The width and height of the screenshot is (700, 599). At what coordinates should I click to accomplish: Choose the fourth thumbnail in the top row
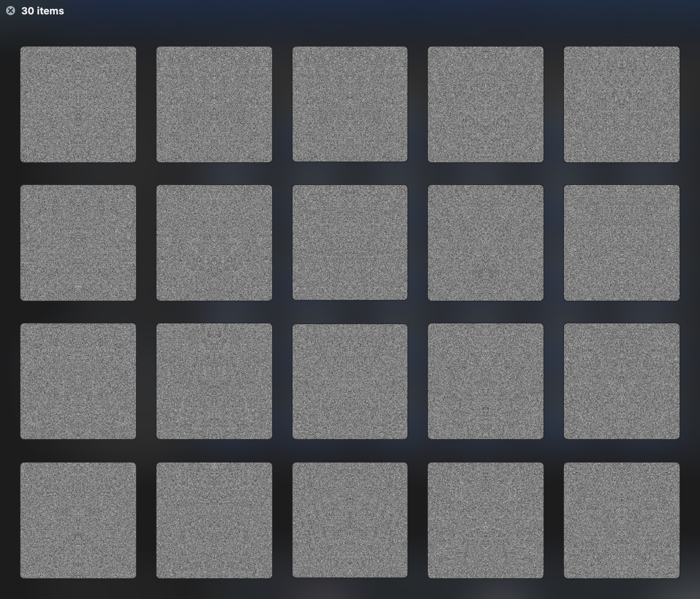point(486,104)
